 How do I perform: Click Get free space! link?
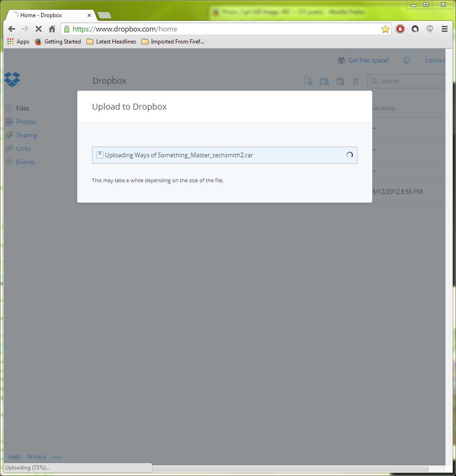click(x=368, y=61)
